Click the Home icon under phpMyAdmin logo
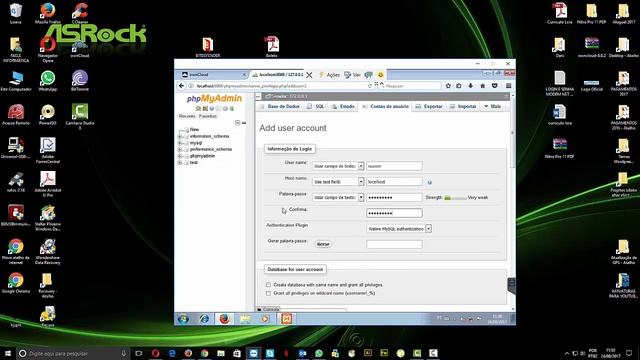640x360 pixels. click(x=198, y=109)
